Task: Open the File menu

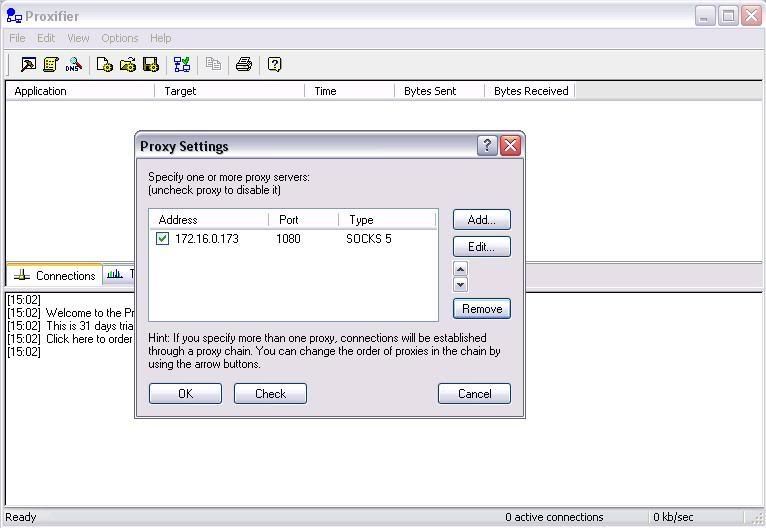Action: click(17, 38)
